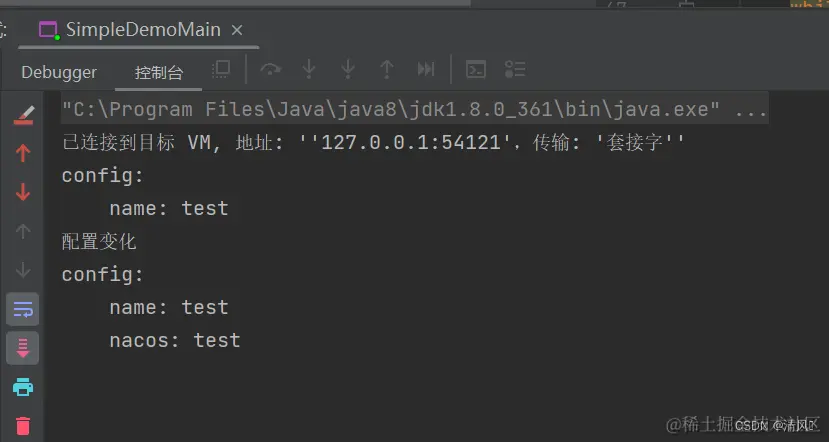
Task: Close the SimpleDemoMain debug tab
Action: pyautogui.click(x=237, y=30)
